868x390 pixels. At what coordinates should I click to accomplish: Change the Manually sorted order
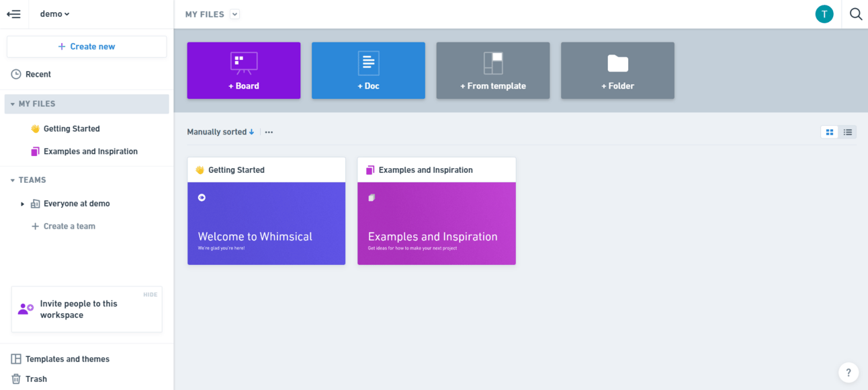[220, 132]
